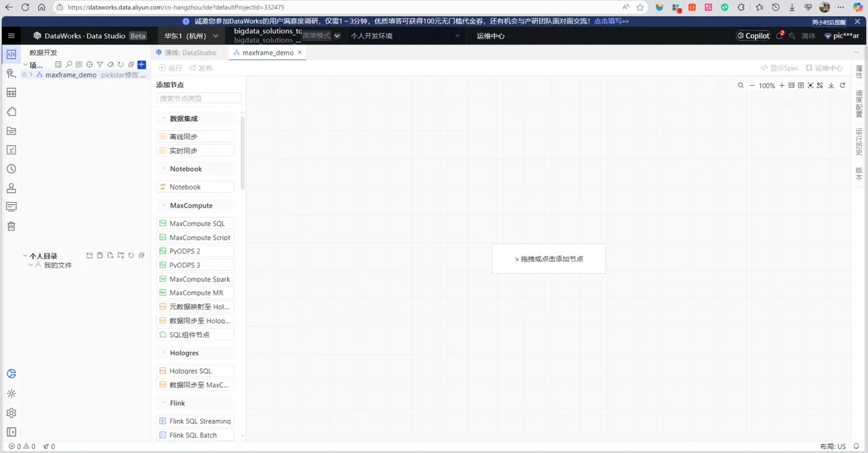Click the 运行 run button

pyautogui.click(x=170, y=68)
